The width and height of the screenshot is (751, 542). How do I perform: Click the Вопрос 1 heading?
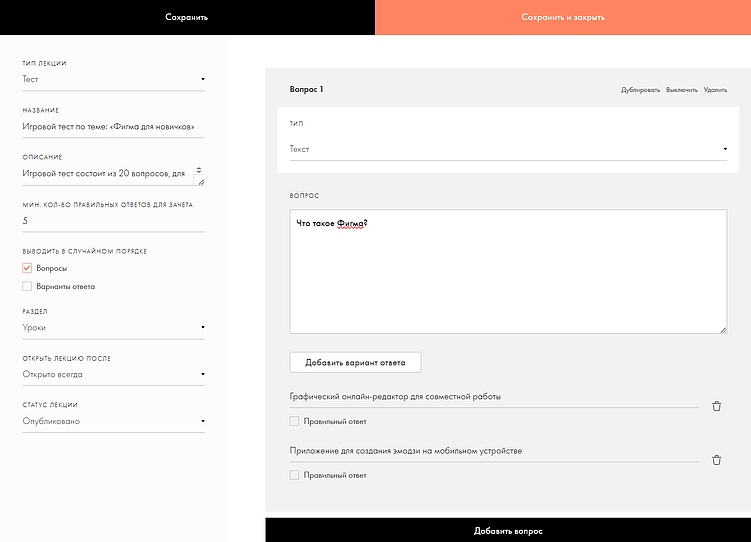coord(307,89)
